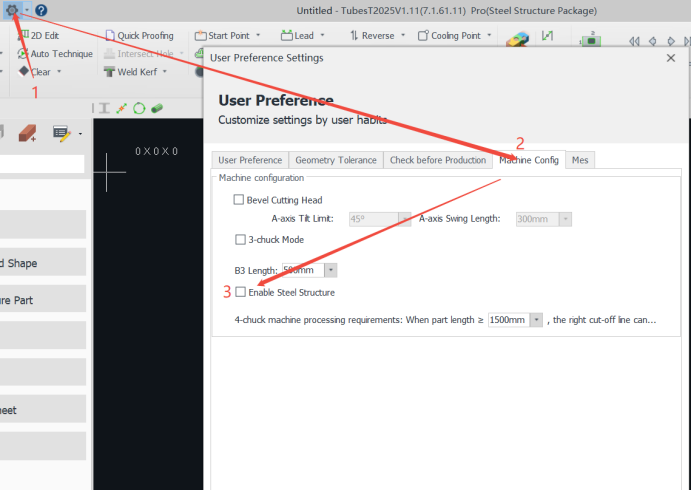692x490 pixels.
Task: Expand the B3 Length dropdown arrow
Action: (331, 270)
